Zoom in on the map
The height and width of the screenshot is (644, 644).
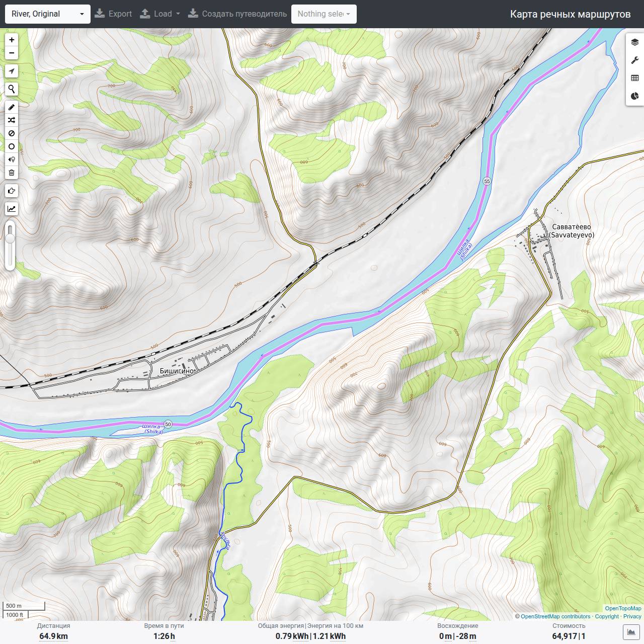pyautogui.click(x=12, y=40)
